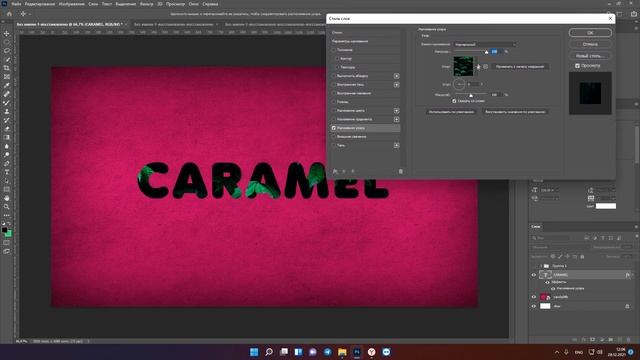The width and height of the screenshot is (640, 360).
Task: Click the OK button in Layer Style
Action: [590, 33]
